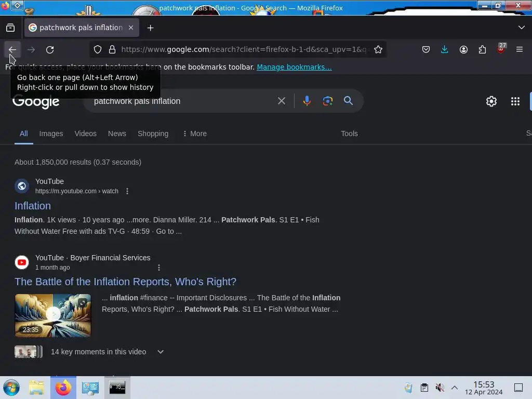Open the clock showing 15:53
This screenshot has width=532, height=399.
tap(484, 388)
